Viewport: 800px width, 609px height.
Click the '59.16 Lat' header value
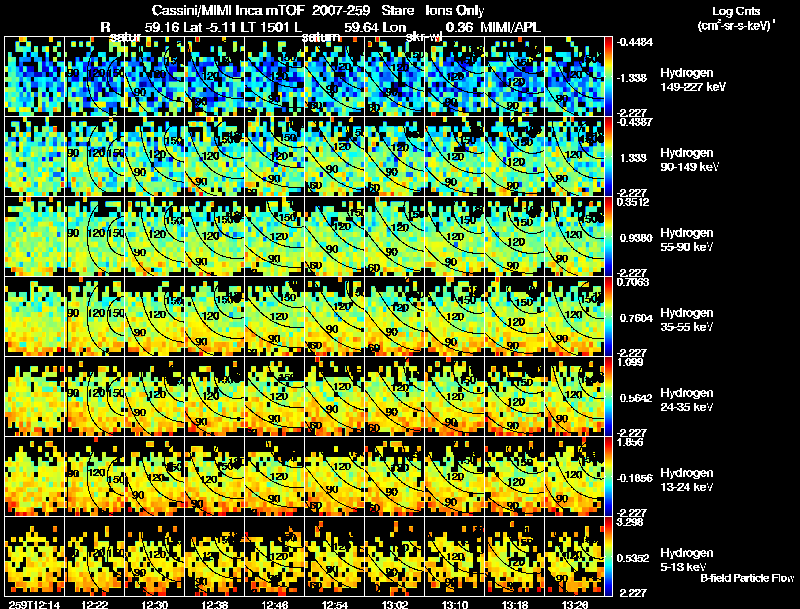[173, 27]
